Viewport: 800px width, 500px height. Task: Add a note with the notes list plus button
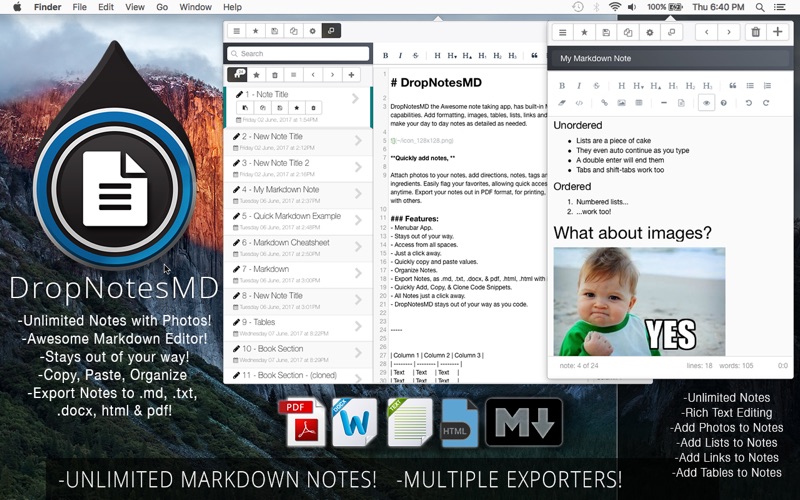(x=351, y=75)
